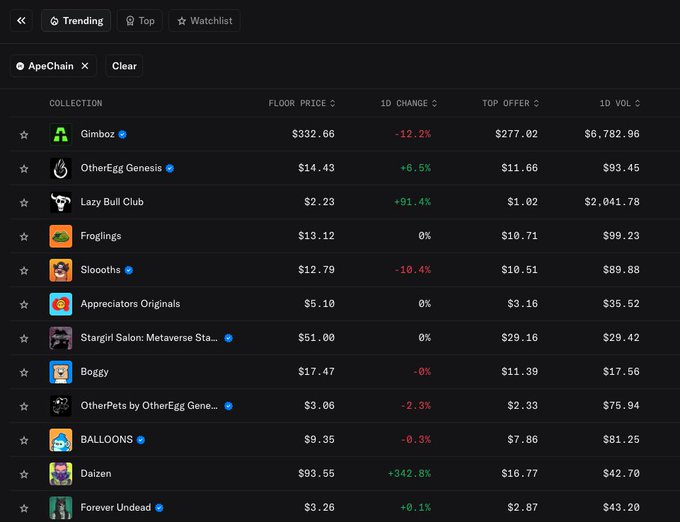Screen dimensions: 680x522
Task: Open the Appreciators Originals link
Action: [x=130, y=304]
